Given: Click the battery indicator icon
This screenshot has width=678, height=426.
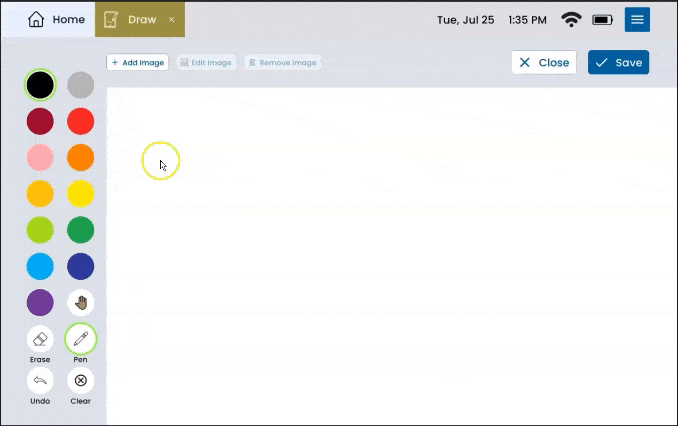Looking at the screenshot, I should (x=602, y=20).
